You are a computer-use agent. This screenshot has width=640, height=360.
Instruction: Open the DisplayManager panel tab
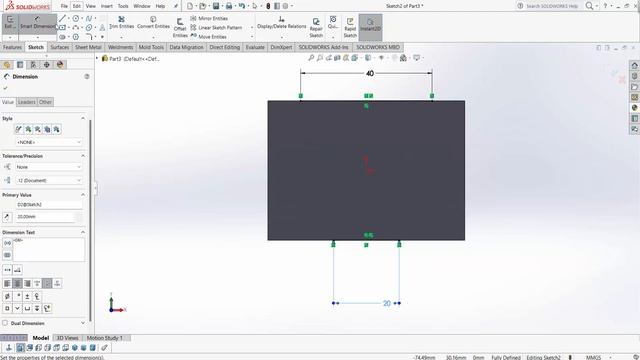point(60,64)
